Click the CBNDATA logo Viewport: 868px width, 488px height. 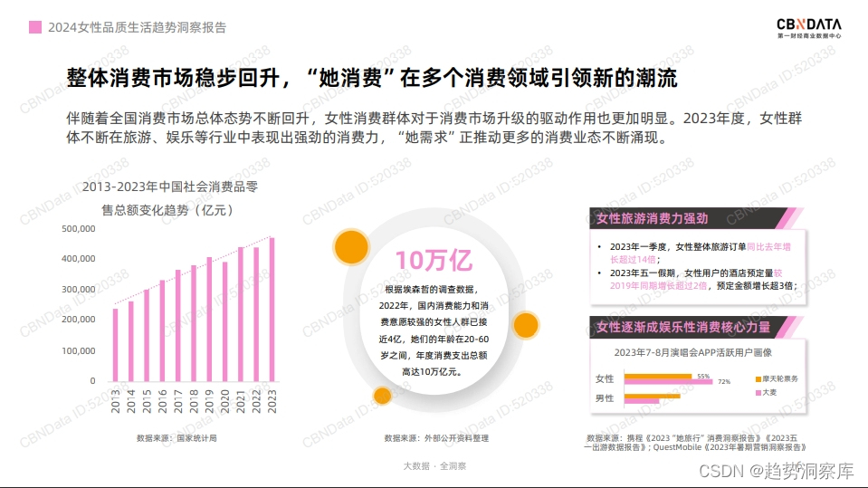(x=809, y=28)
